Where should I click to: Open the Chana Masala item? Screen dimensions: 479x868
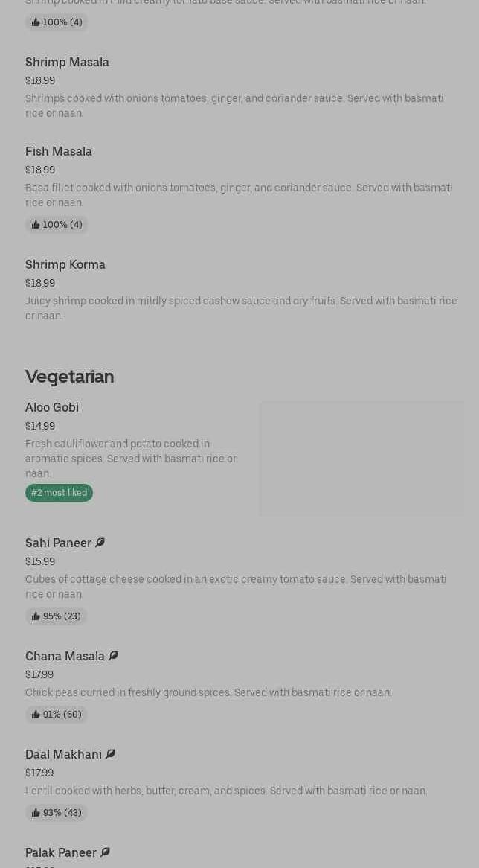point(65,657)
